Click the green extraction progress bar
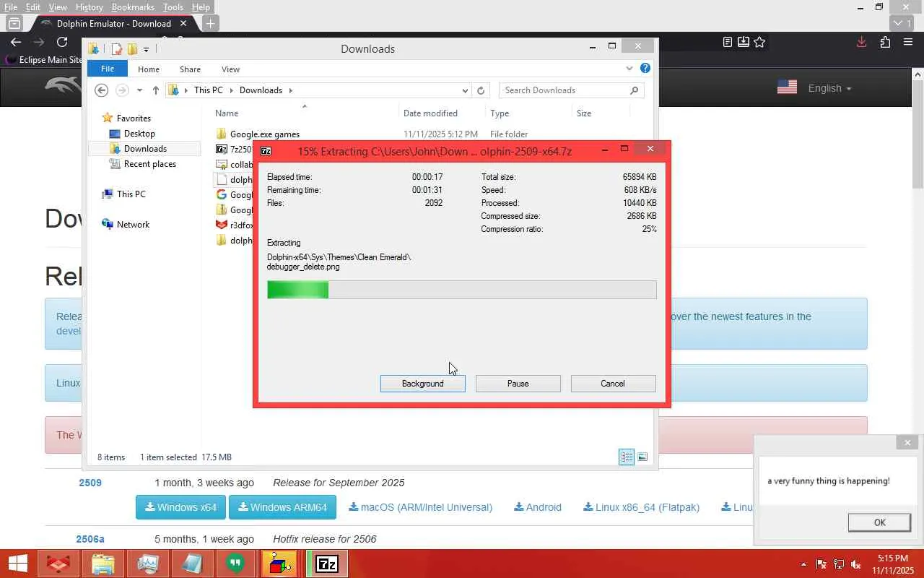Screen dimensions: 924x578 pos(461,290)
